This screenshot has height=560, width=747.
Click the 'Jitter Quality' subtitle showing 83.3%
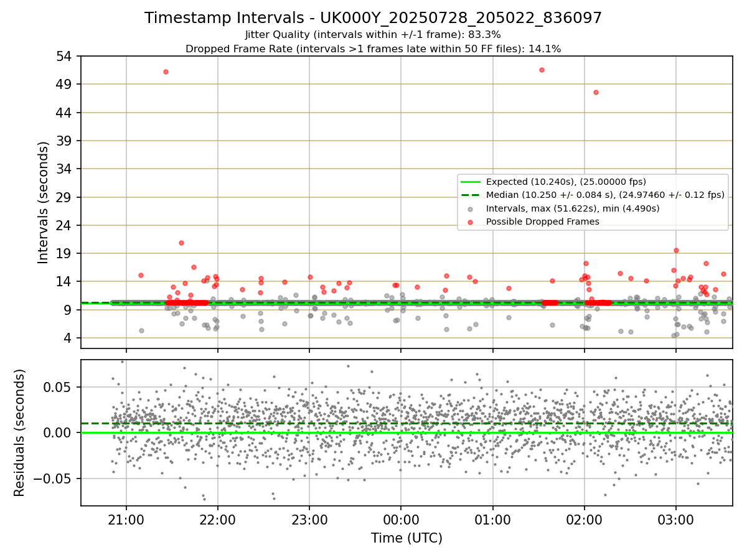373,35
